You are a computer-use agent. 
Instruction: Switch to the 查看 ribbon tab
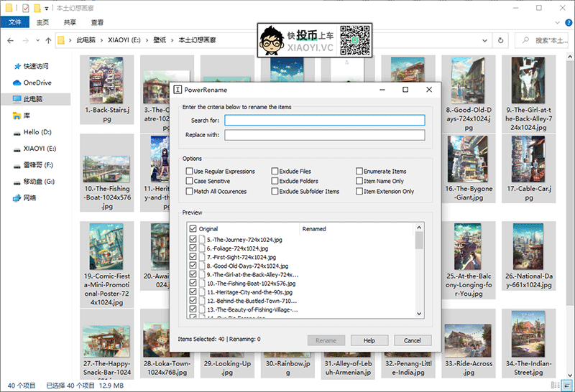[x=97, y=23]
